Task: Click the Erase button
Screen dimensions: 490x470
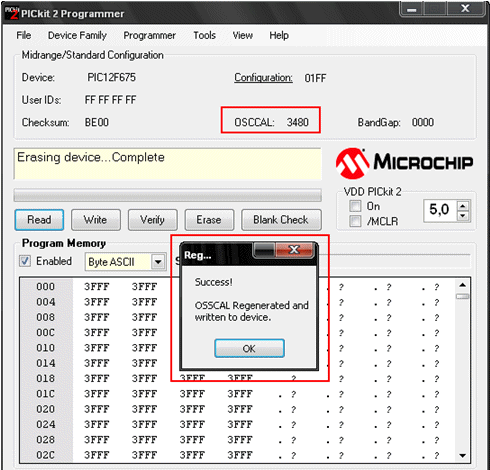Action: coord(209,220)
